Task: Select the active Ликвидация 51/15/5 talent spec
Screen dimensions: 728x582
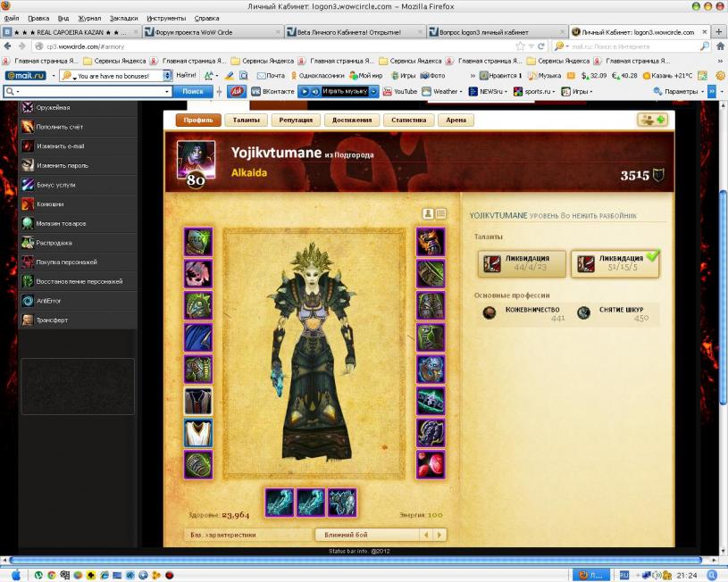Action: [x=615, y=263]
